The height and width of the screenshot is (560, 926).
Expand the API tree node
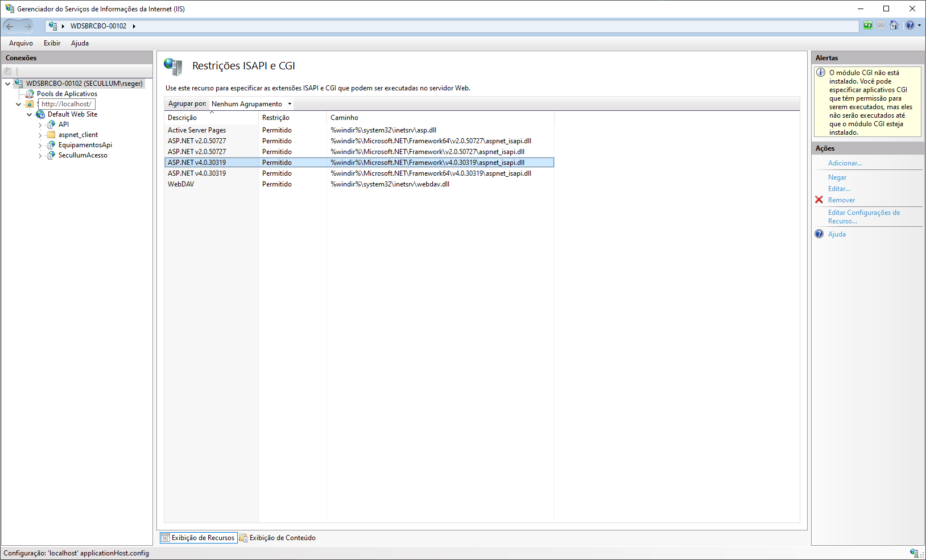(x=40, y=125)
